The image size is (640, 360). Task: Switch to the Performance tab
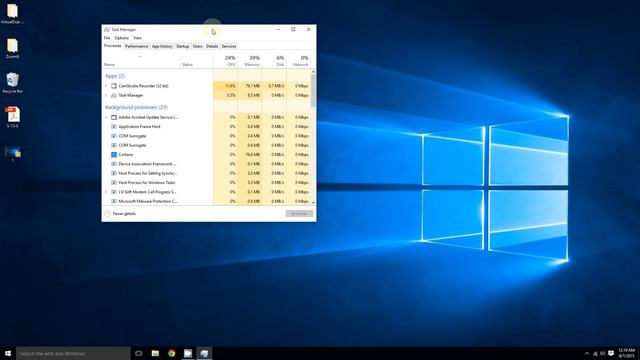pos(136,46)
